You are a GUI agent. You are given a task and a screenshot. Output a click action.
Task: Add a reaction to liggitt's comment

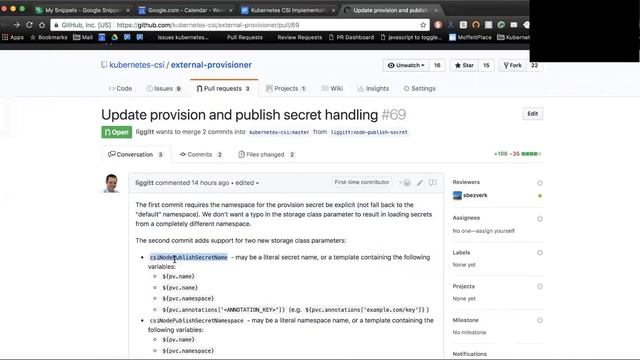point(406,182)
